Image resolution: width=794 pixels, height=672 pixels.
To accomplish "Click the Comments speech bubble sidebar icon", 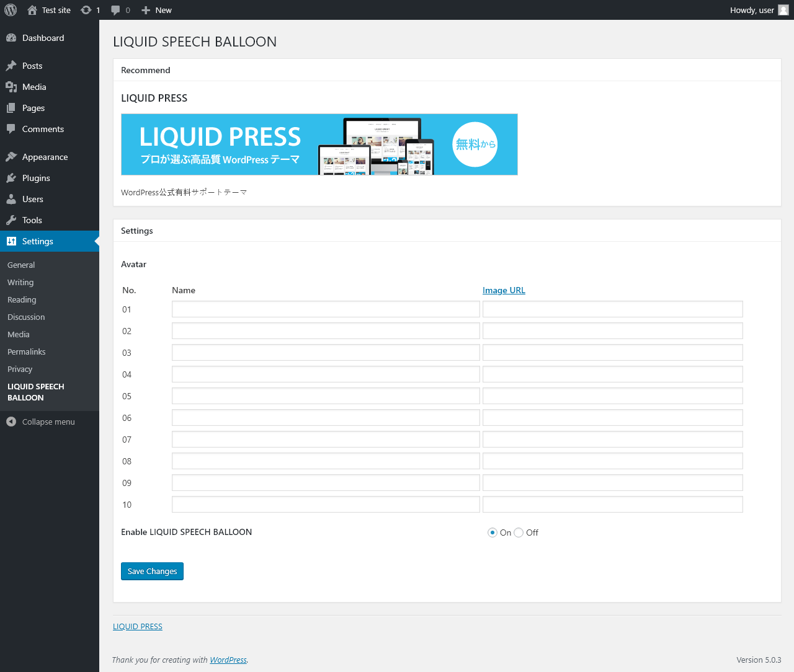I will (11, 129).
